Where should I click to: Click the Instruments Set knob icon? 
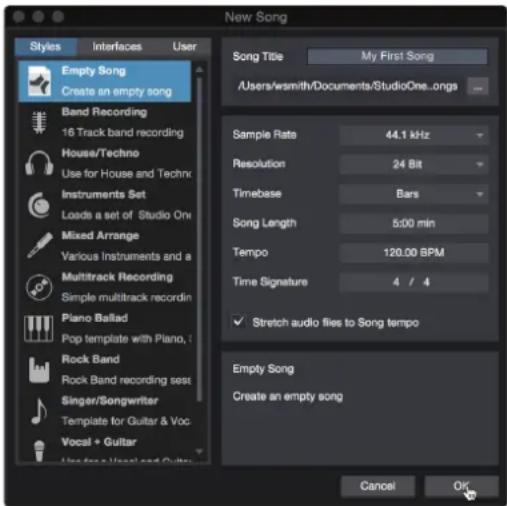click(39, 205)
